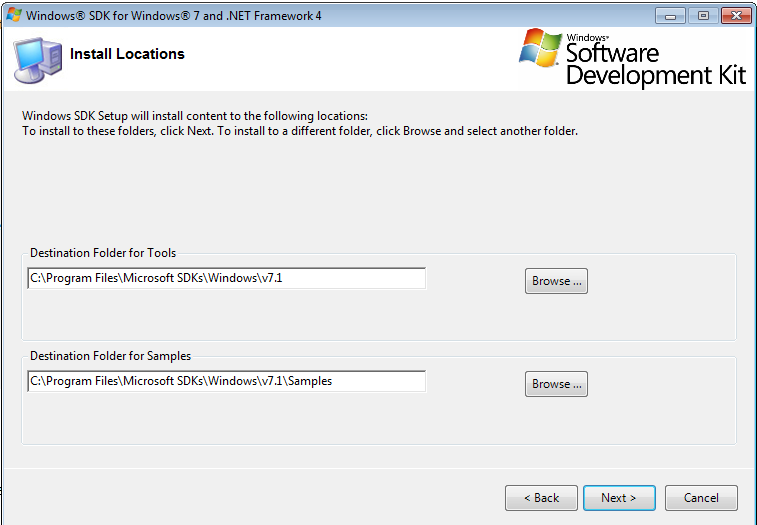The image size is (757, 525).
Task: Click the Software Development Kit title text
Action: click(x=656, y=63)
